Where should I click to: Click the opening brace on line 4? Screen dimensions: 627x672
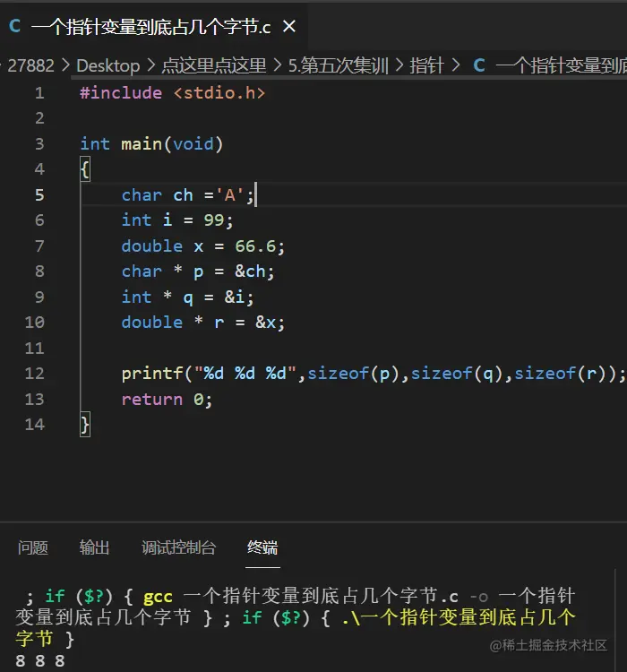point(85,169)
